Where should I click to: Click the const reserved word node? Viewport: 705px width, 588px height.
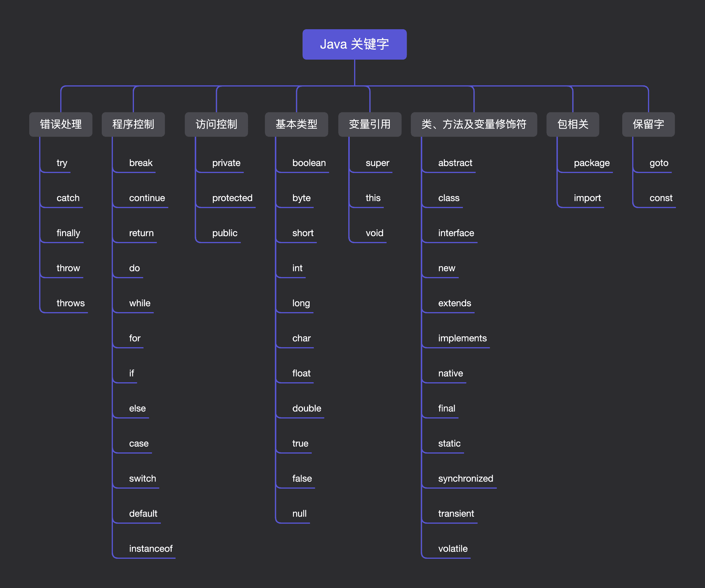click(661, 198)
